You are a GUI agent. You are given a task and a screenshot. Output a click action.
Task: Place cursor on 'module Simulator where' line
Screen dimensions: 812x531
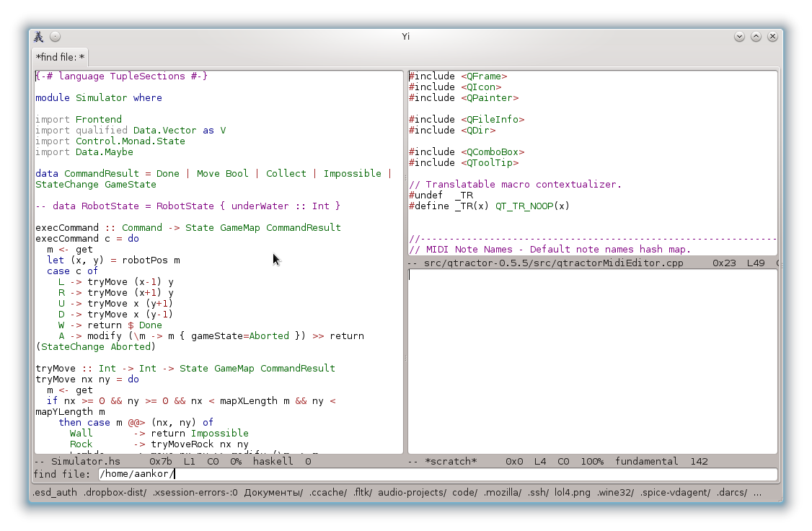pos(98,98)
